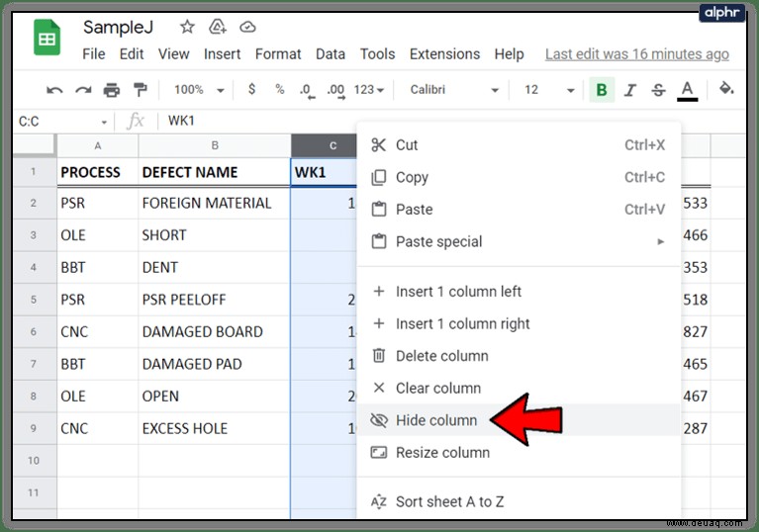Open the File menu
This screenshot has width=759, height=532.
93,54
